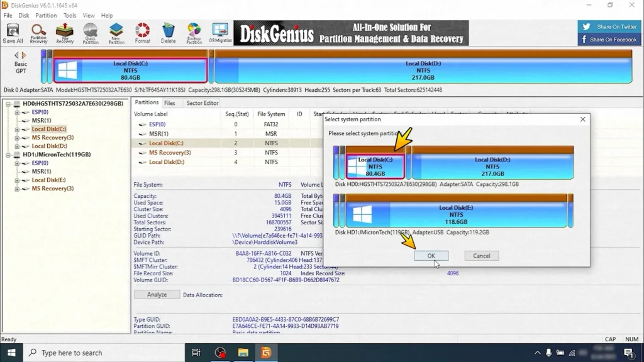
Task: Open the Backup Partition tool
Action: pyautogui.click(x=194, y=33)
